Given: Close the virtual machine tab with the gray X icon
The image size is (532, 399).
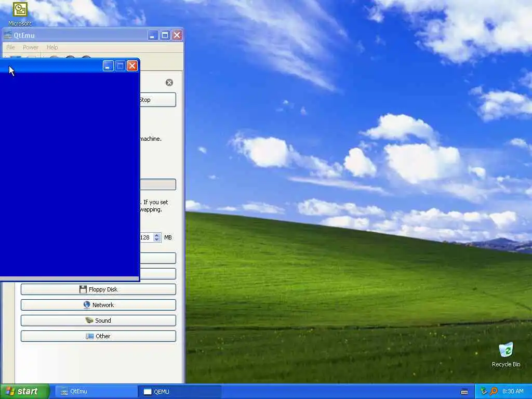Looking at the screenshot, I should click(x=169, y=83).
